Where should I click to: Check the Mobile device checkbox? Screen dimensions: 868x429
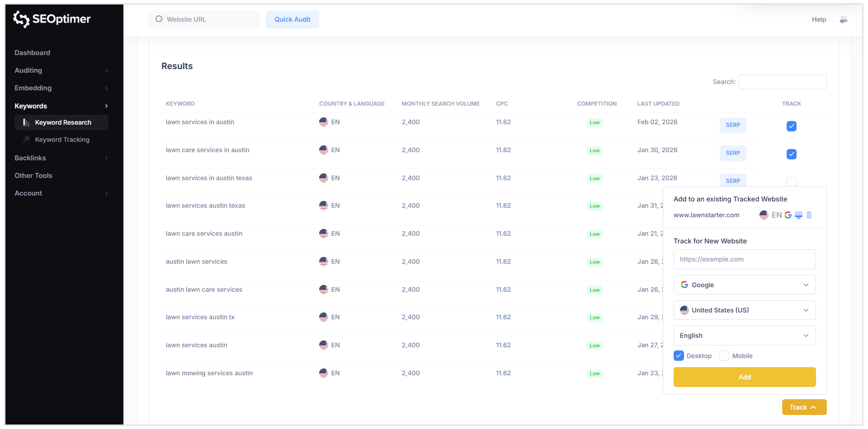click(x=724, y=356)
